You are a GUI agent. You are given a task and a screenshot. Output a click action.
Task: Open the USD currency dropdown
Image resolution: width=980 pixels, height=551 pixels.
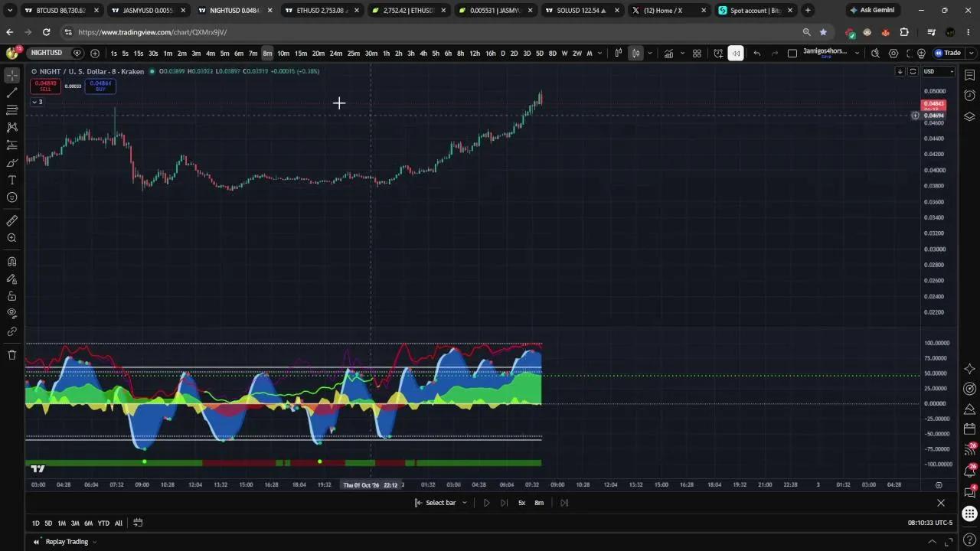pos(938,72)
